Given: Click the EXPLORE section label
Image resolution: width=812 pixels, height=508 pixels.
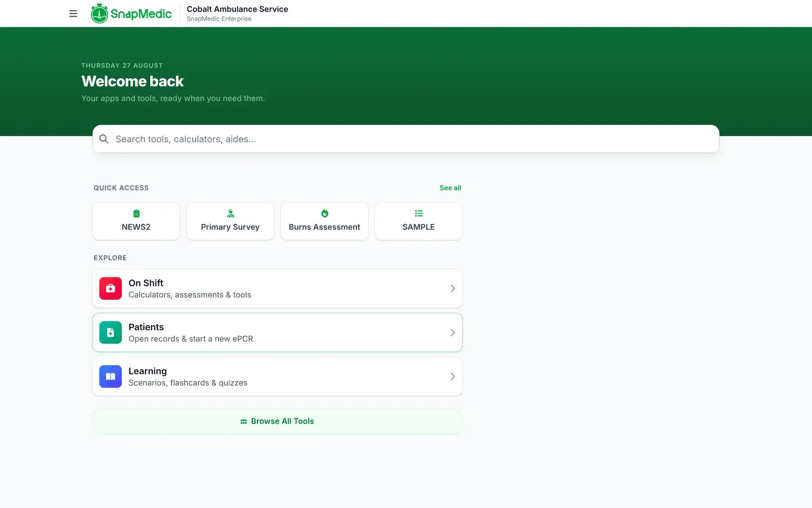Looking at the screenshot, I should click(x=110, y=258).
